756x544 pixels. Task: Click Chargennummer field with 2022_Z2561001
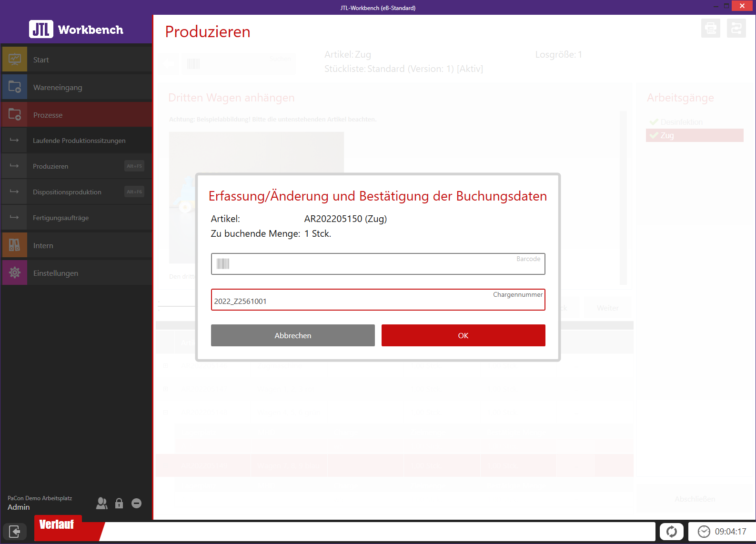pos(378,300)
